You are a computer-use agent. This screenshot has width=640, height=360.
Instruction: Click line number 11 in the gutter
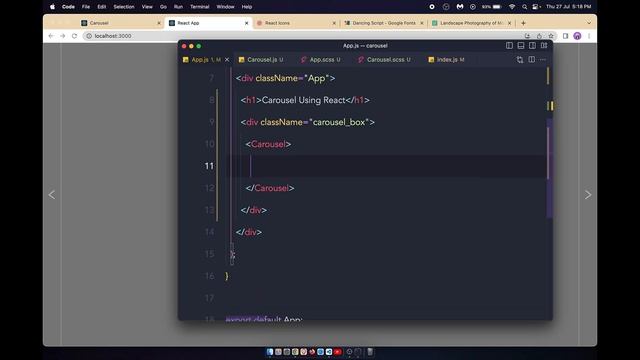pos(209,166)
